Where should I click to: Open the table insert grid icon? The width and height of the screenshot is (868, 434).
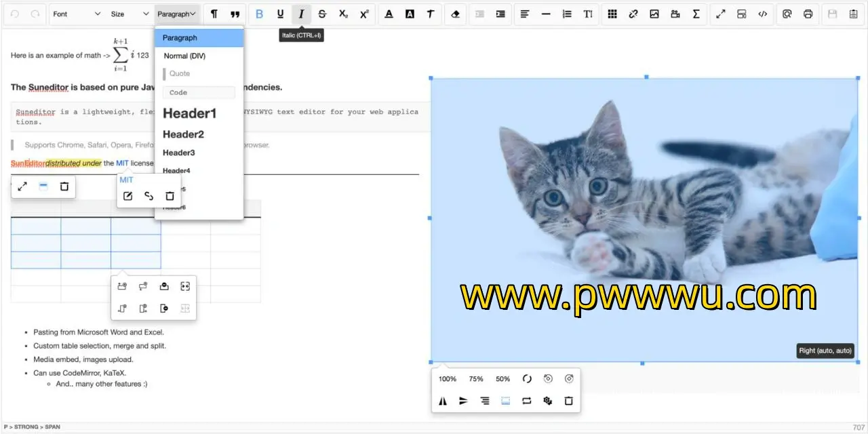tap(612, 14)
